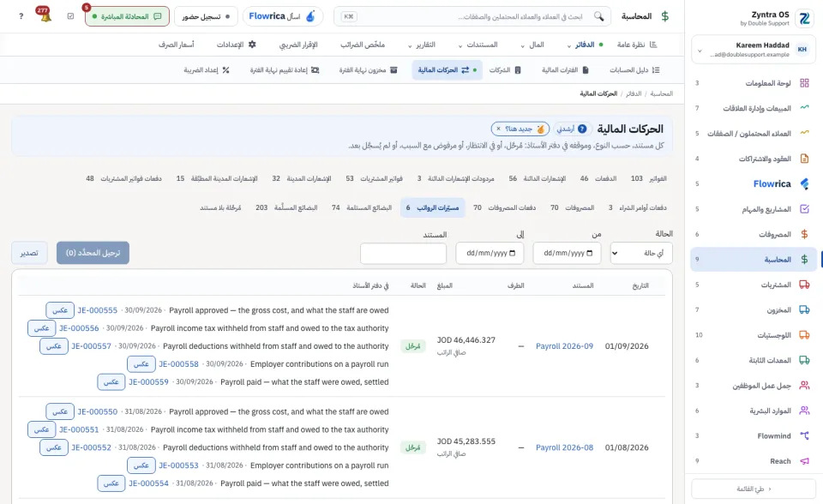
Task: Open the الشركات sub-tab
Action: (x=505, y=69)
